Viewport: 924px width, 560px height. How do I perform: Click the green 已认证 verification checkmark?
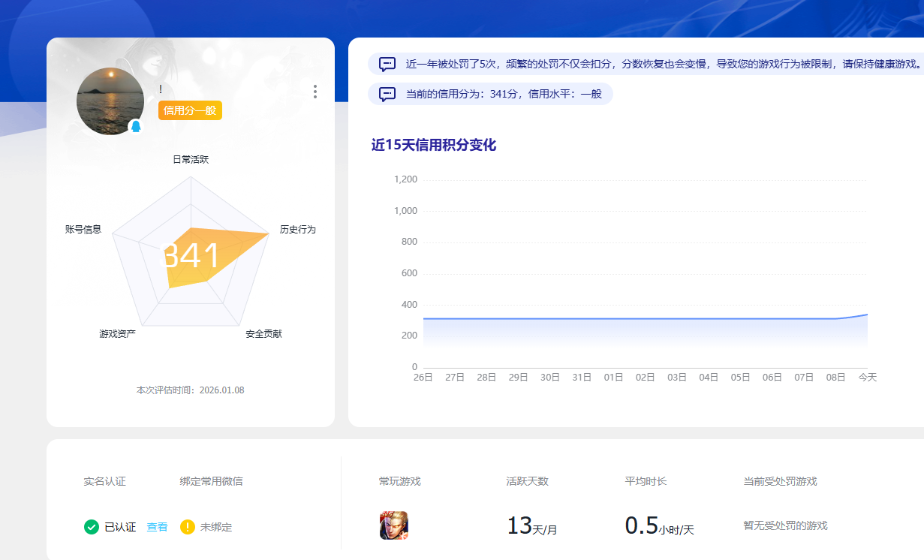92,527
